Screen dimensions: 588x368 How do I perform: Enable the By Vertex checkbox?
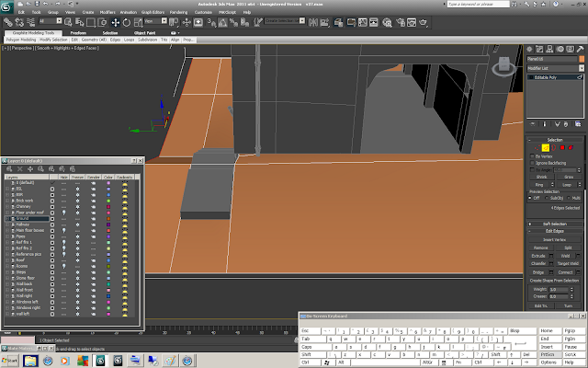[x=530, y=156]
